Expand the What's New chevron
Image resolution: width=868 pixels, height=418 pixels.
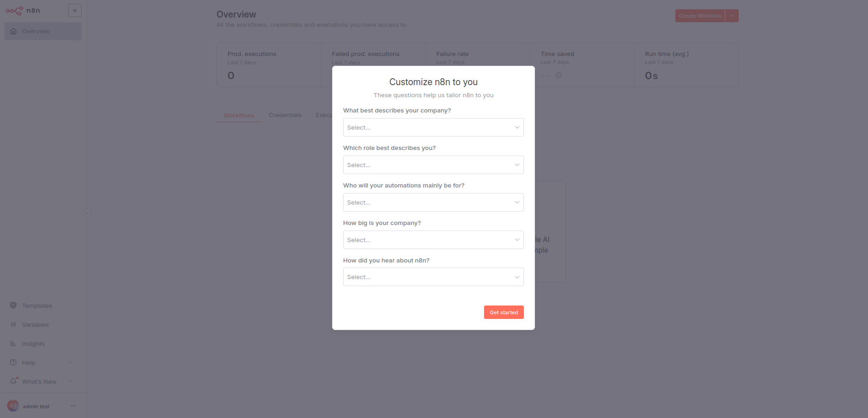tap(70, 381)
